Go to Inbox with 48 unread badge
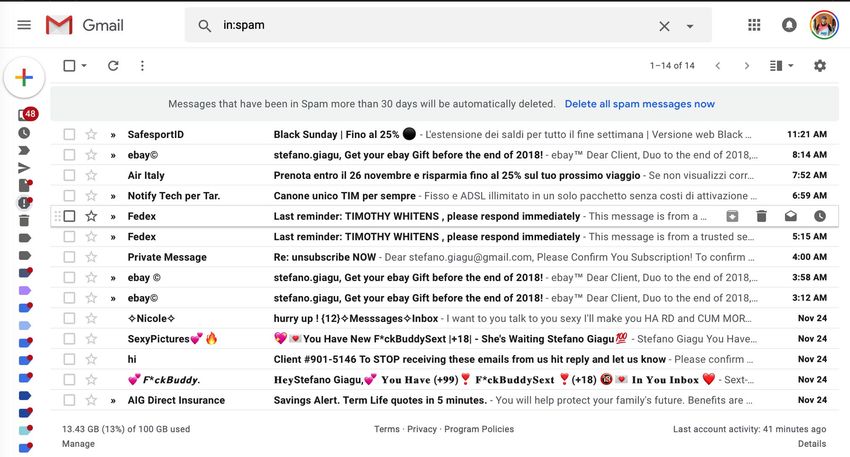 point(27,114)
